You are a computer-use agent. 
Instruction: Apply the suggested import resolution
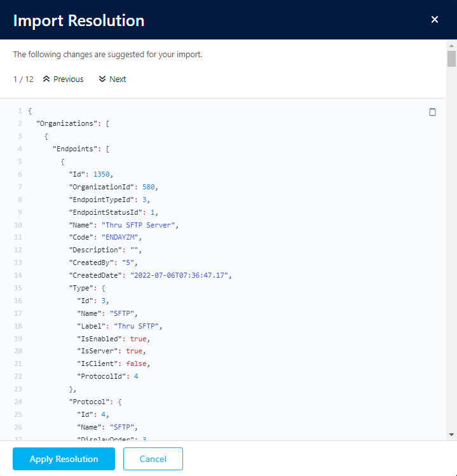click(x=64, y=459)
